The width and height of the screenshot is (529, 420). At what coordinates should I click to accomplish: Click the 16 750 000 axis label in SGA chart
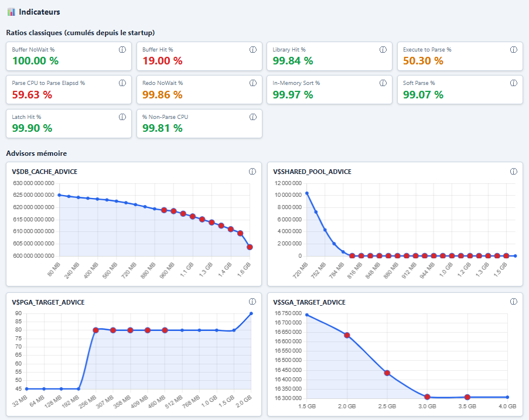(x=288, y=313)
